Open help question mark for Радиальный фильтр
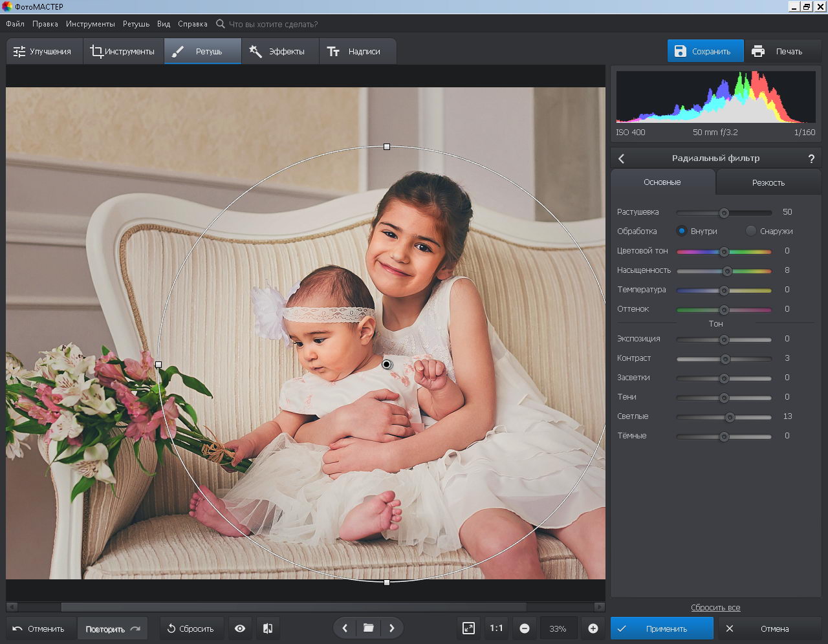 (x=811, y=158)
